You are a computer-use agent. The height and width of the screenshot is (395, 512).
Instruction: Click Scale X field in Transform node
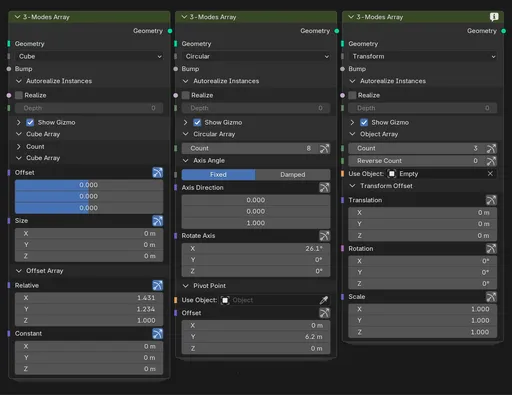coord(423,309)
